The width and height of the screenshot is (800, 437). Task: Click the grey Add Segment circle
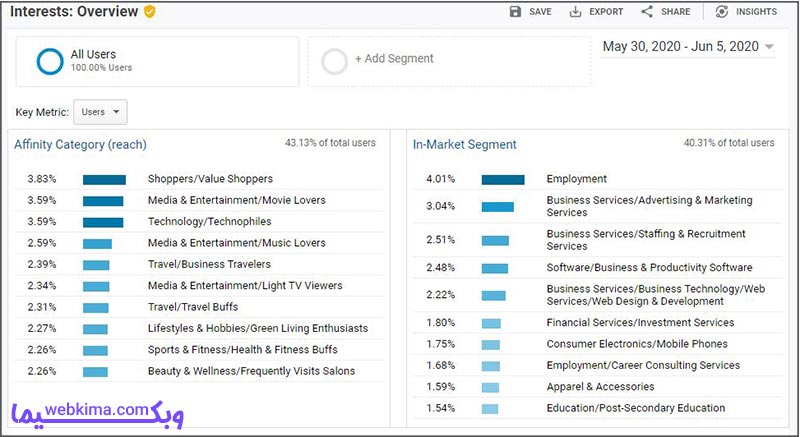(334, 61)
